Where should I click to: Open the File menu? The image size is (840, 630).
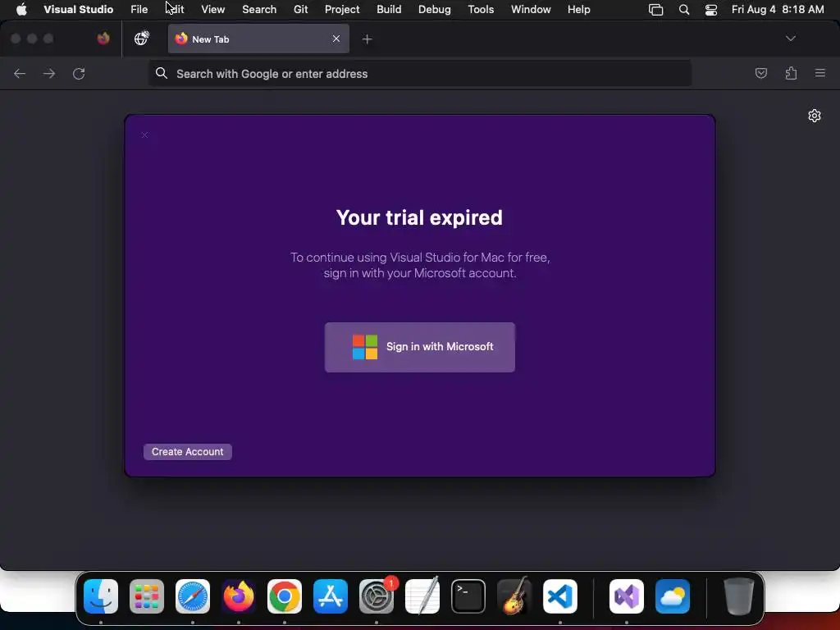pos(139,9)
